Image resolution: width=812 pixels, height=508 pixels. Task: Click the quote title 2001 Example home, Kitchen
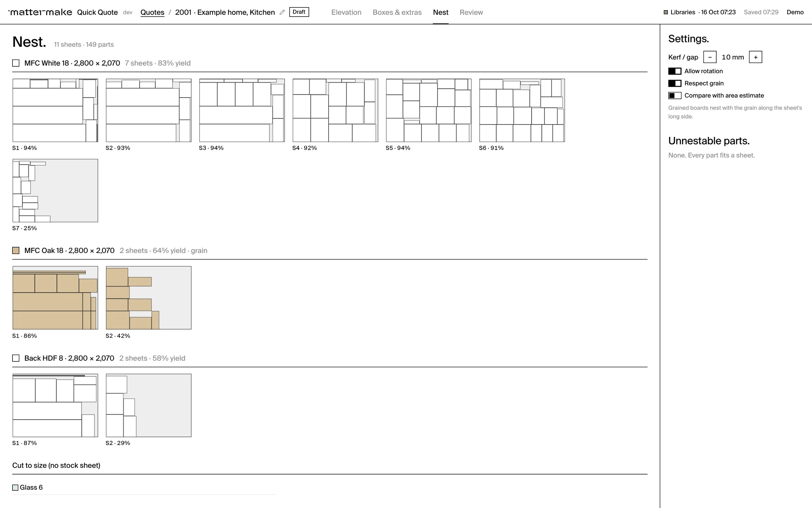point(225,12)
